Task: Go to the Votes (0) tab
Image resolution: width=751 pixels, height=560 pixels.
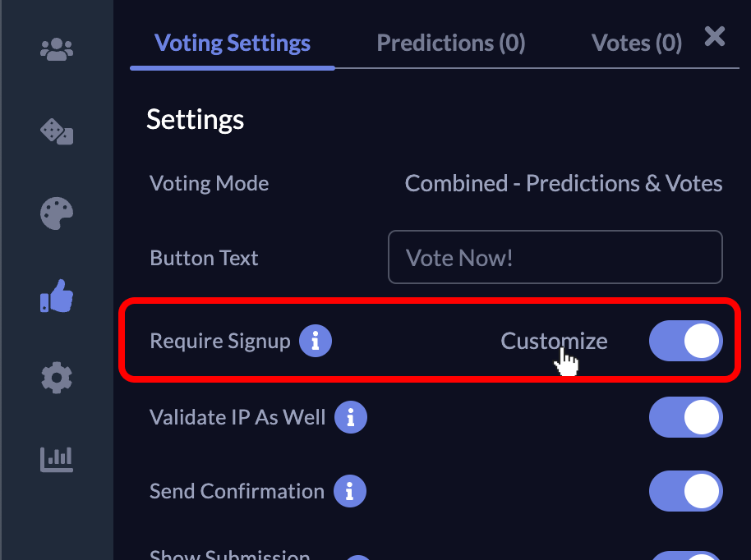Action: click(636, 43)
